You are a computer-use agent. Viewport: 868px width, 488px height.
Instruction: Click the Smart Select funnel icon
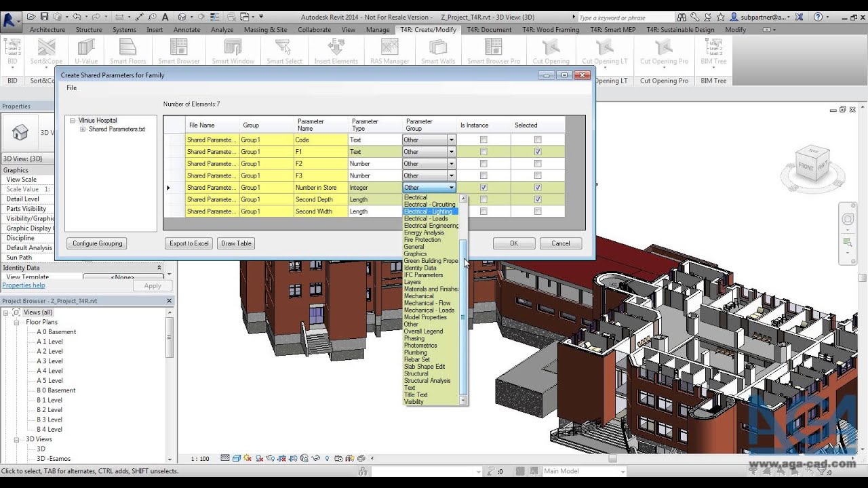[x=284, y=47]
